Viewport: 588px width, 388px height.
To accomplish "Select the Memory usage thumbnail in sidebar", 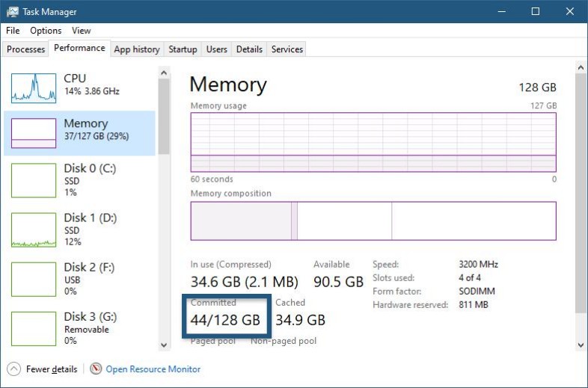I will [34, 133].
